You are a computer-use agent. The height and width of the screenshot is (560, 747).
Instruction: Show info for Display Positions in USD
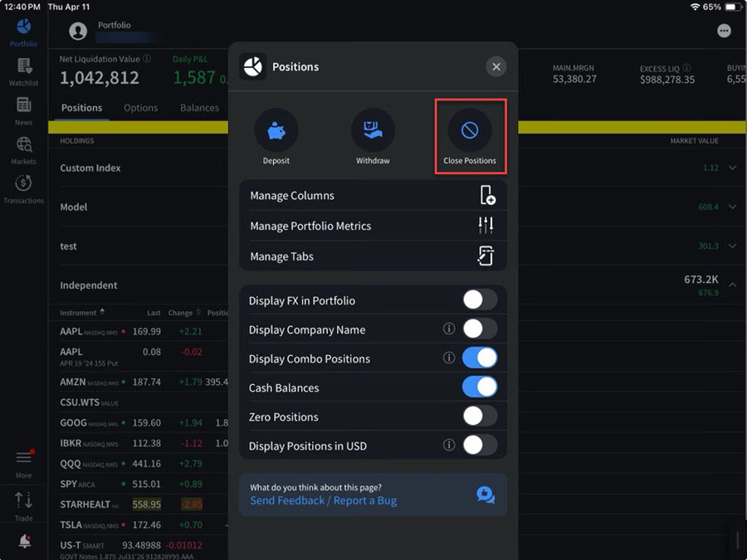click(x=449, y=445)
